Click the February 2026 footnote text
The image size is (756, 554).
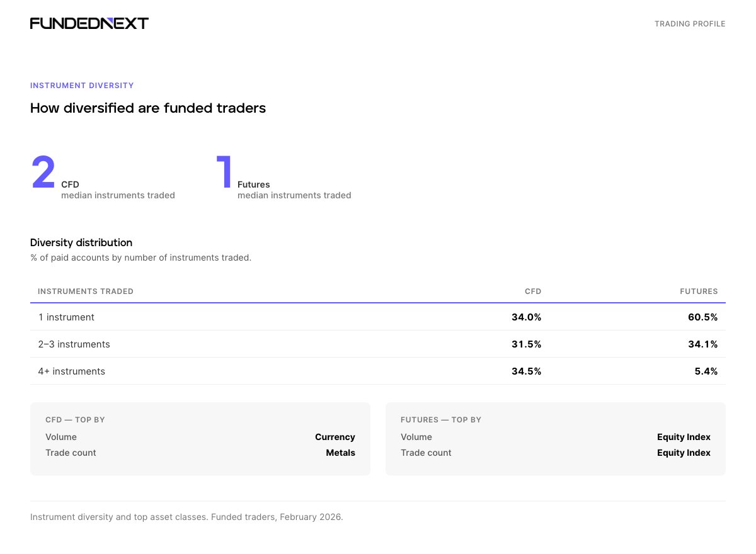click(x=186, y=517)
